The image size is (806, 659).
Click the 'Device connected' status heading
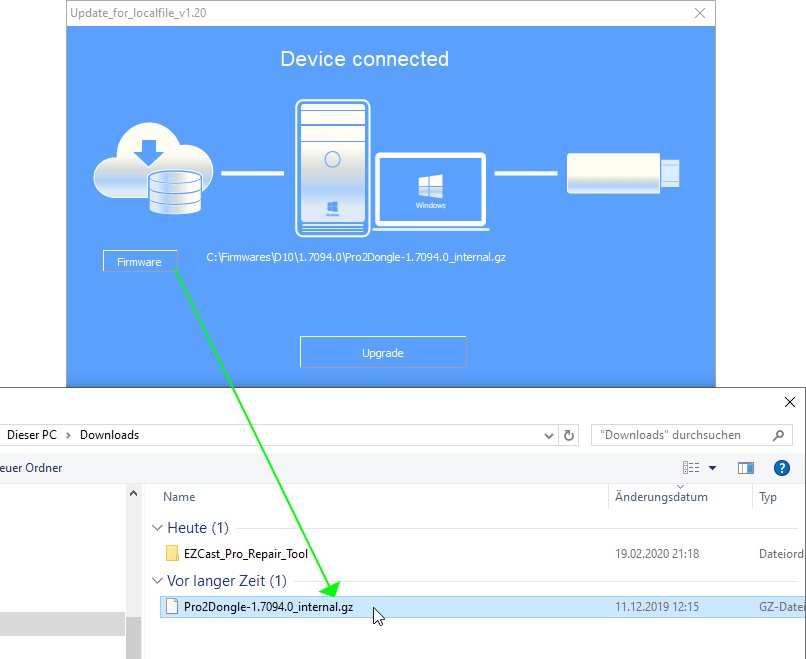[364, 59]
